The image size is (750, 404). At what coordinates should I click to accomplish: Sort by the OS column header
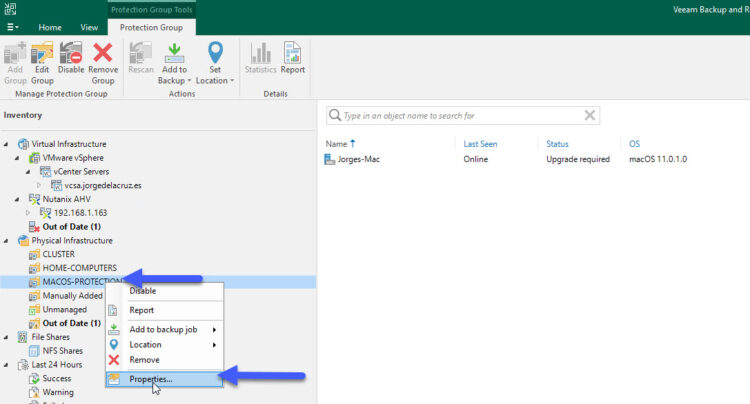tap(634, 144)
